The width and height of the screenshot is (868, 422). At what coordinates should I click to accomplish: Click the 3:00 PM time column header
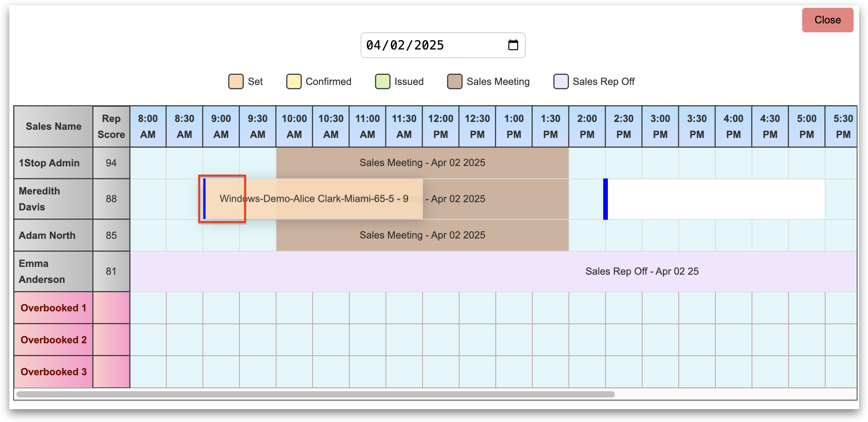coord(660,126)
